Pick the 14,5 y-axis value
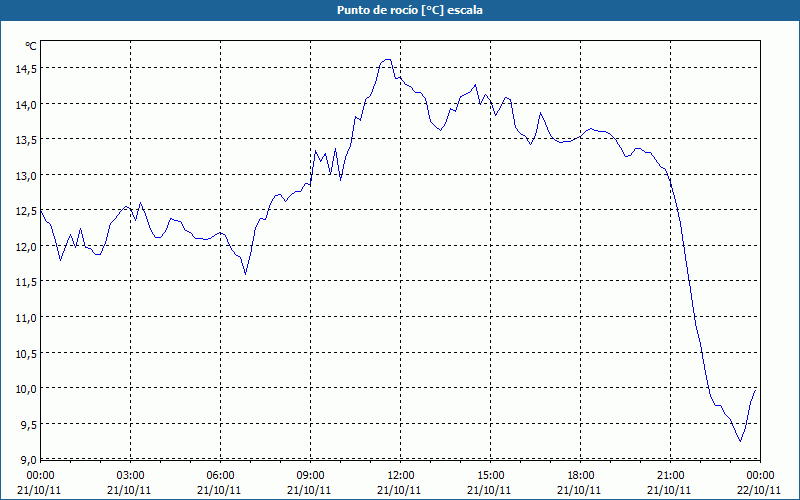The image size is (800, 500). [26, 68]
